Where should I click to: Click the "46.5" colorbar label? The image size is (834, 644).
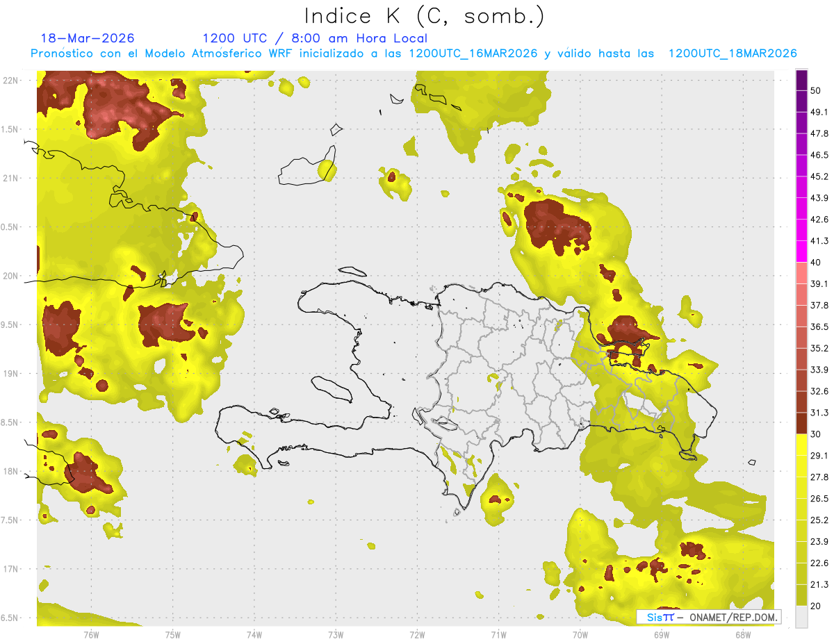[x=819, y=155]
